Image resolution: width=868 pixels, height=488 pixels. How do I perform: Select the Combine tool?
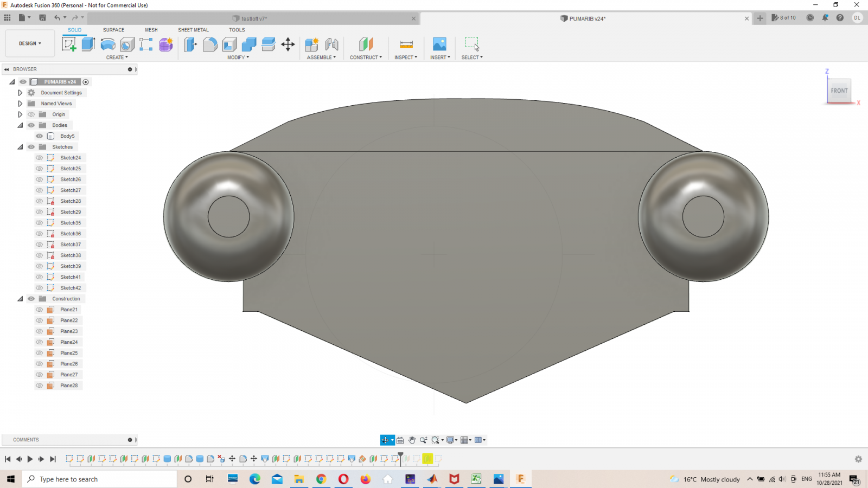[x=249, y=44]
